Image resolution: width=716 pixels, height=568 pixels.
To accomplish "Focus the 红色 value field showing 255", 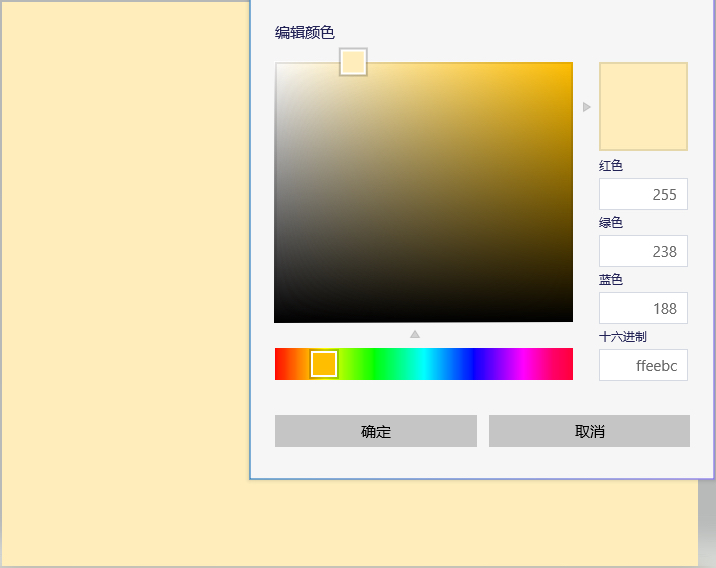I will (x=643, y=194).
